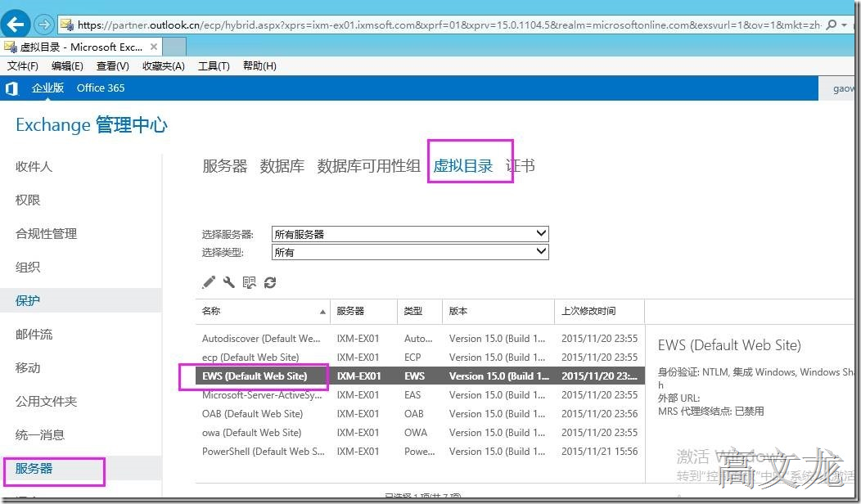The image size is (861, 504).
Task: Sort by the 服务器 column header
Action: (x=363, y=311)
